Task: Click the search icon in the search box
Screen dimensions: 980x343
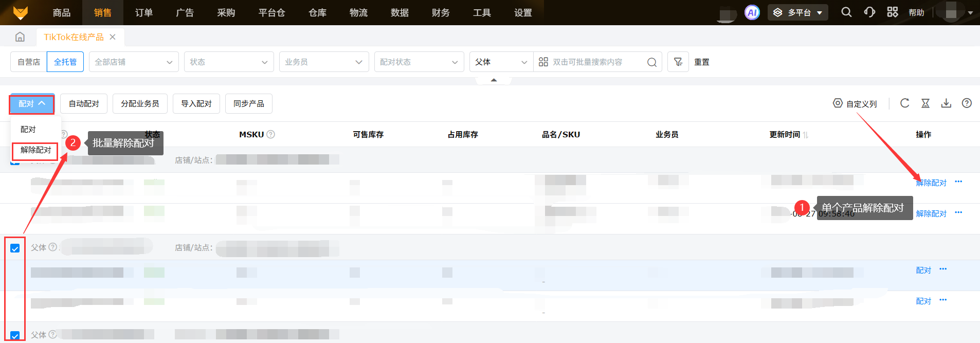Action: point(651,62)
